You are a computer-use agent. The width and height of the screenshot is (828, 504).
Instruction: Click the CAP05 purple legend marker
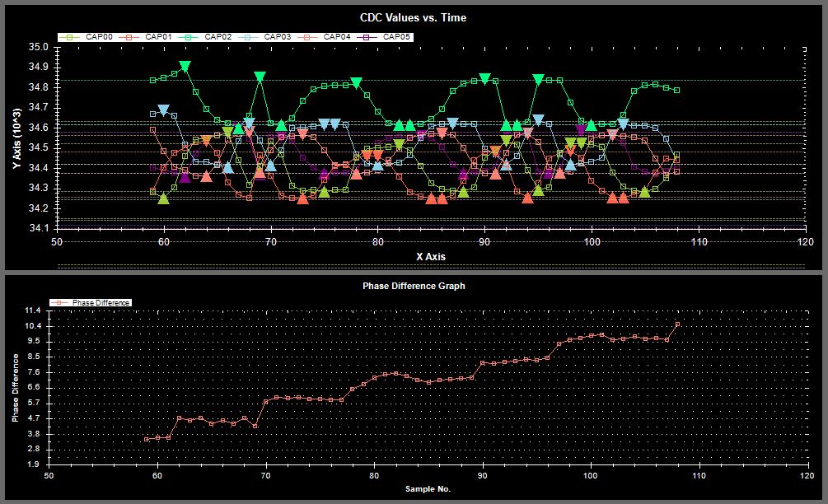tap(367, 37)
